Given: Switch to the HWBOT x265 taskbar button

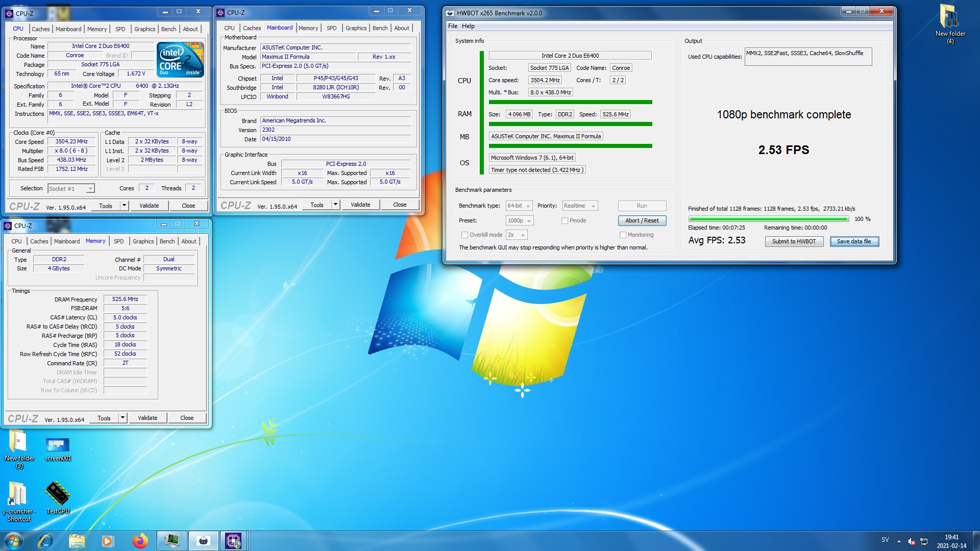Looking at the screenshot, I should pyautogui.click(x=203, y=541).
